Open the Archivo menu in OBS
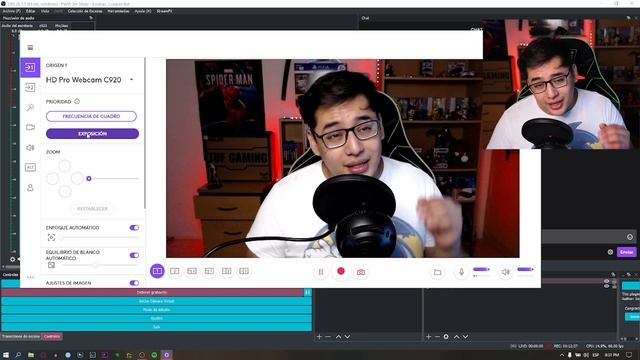This screenshot has width=640, height=360. 11,11
